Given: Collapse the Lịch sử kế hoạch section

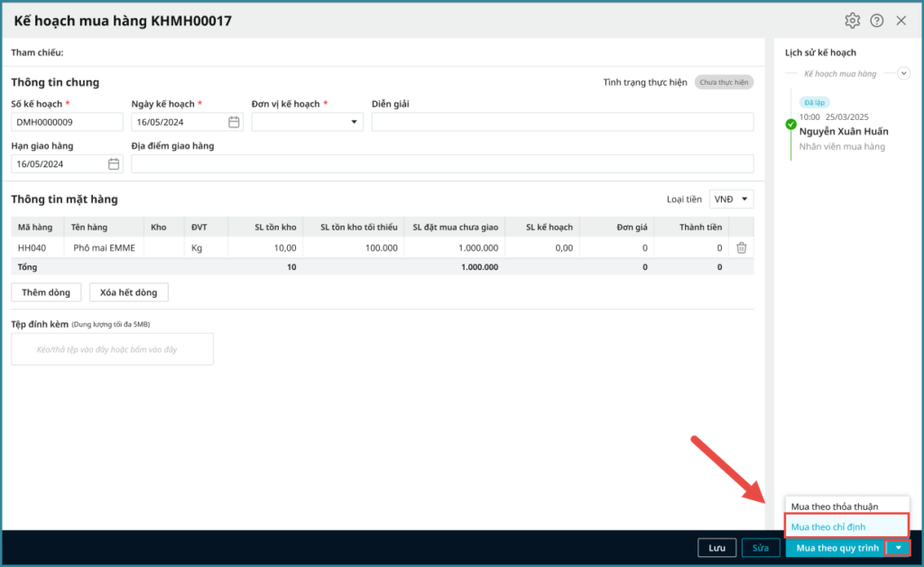Looking at the screenshot, I should pyautogui.click(x=903, y=72).
